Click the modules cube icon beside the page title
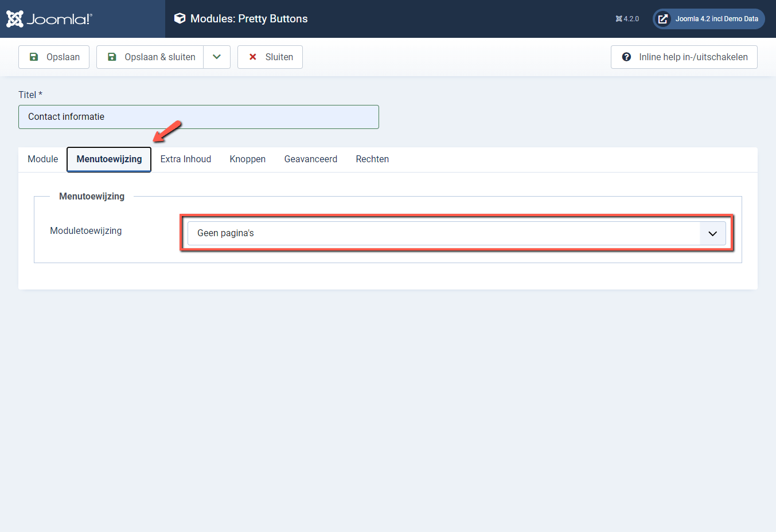Image resolution: width=776 pixels, height=532 pixels. coord(180,18)
